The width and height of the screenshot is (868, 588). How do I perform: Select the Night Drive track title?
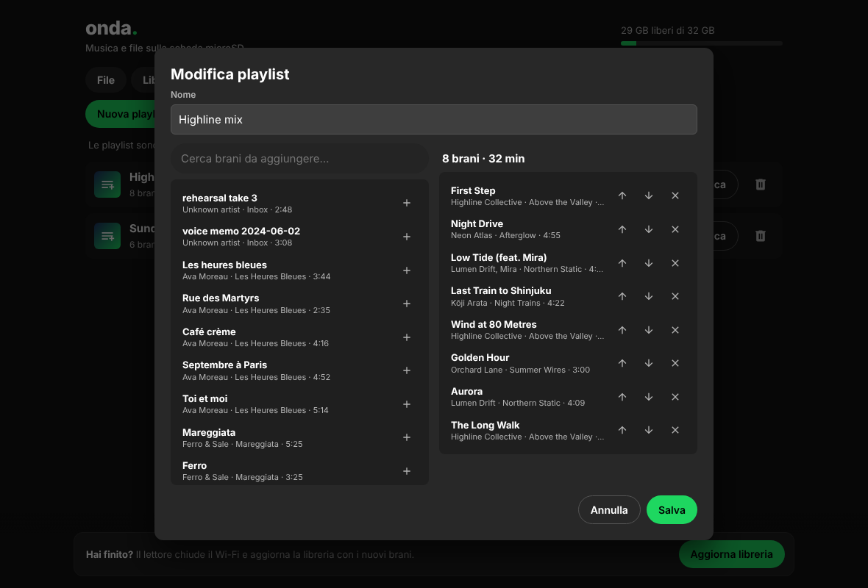pos(477,223)
